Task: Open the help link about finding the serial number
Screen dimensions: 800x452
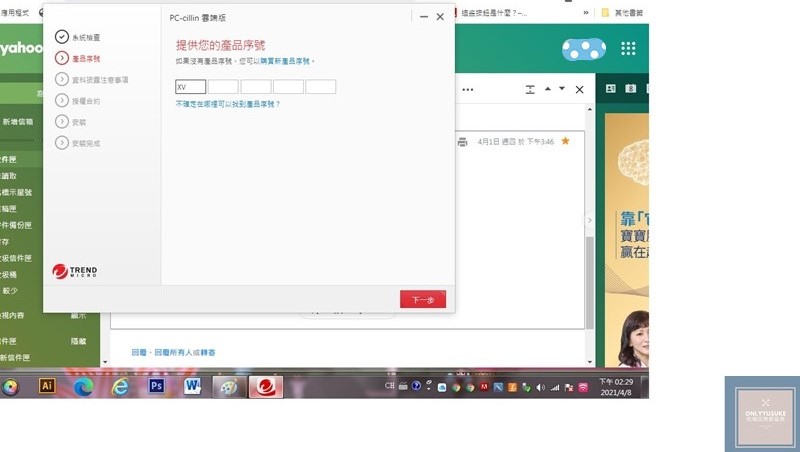Action: (228, 104)
